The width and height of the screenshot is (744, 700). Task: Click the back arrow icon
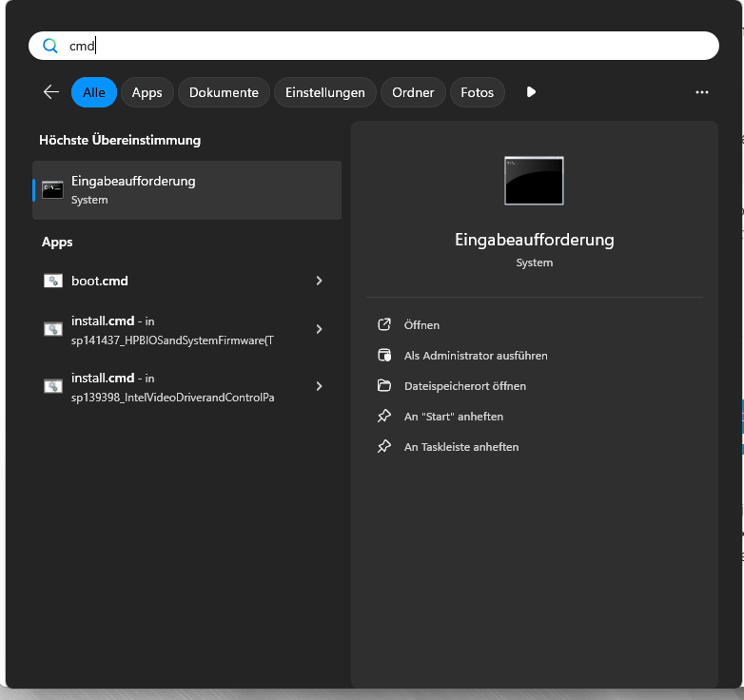click(x=51, y=92)
